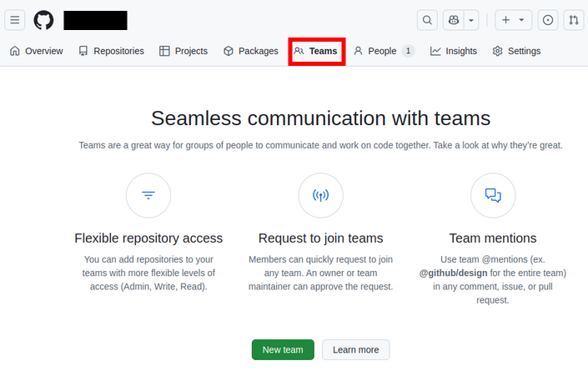Click the Learn more button
Viewport: 588px width, 391px height.
[x=356, y=350]
